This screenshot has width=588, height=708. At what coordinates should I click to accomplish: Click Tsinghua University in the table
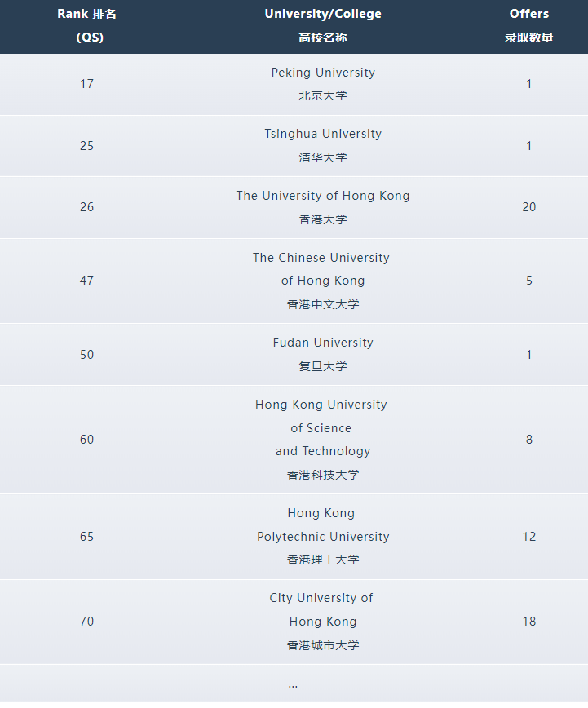(323, 134)
